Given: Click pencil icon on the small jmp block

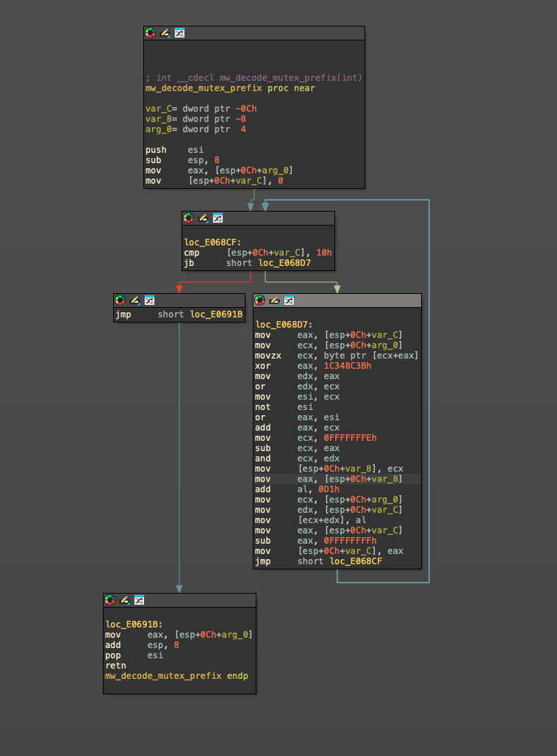Looking at the screenshot, I should [134, 300].
